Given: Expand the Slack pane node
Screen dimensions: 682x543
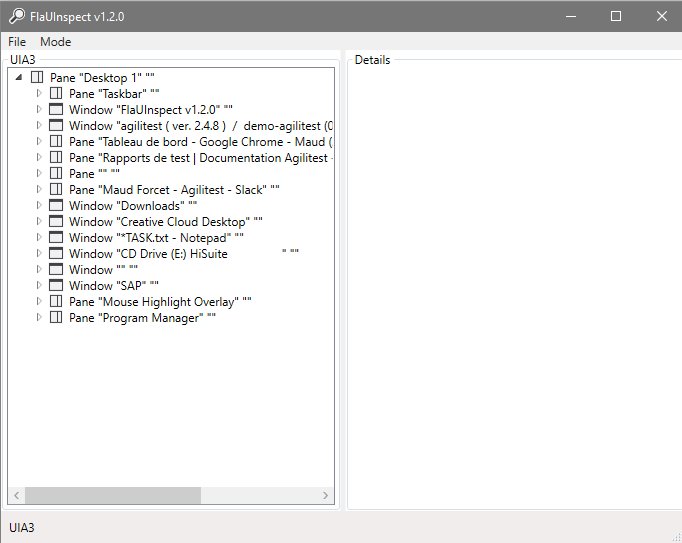Looking at the screenshot, I should (39, 190).
